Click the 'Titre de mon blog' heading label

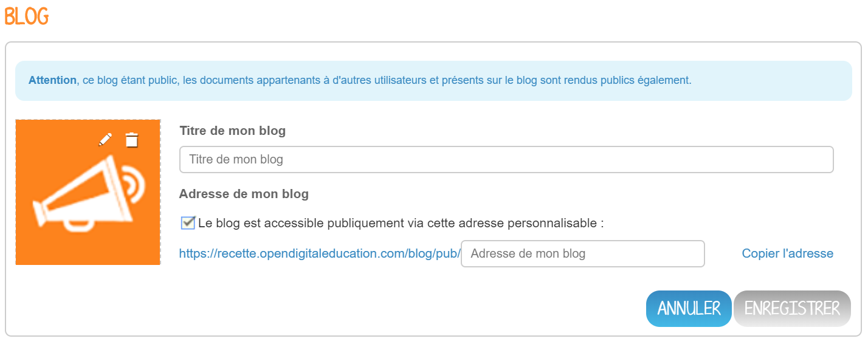coord(233,131)
